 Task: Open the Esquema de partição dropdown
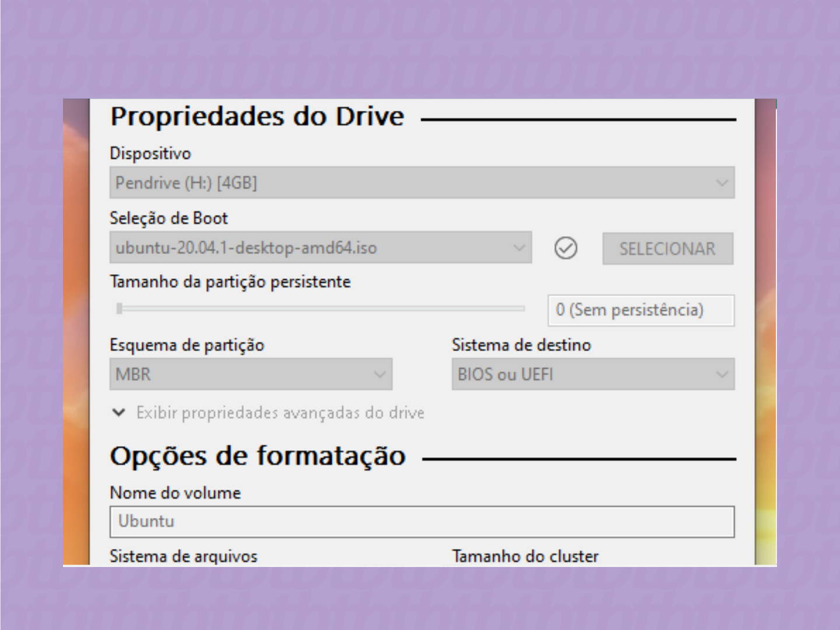coord(380,374)
